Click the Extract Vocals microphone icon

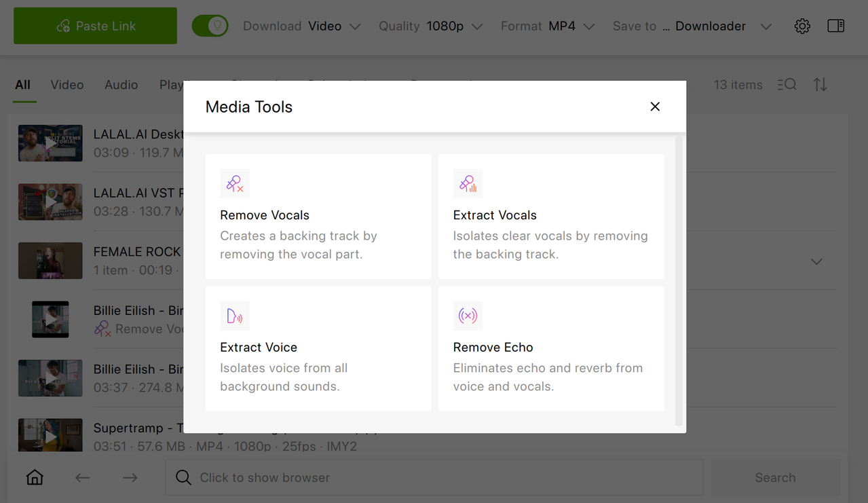click(x=468, y=183)
